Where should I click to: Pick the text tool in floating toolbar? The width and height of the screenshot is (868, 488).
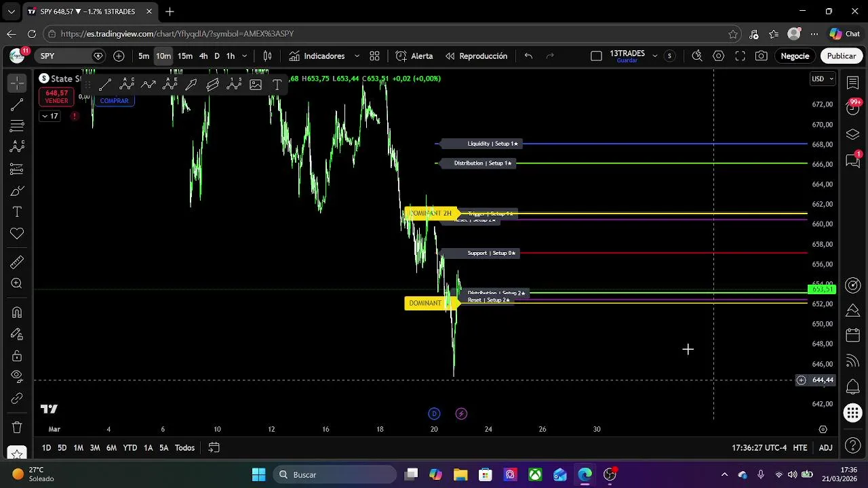[x=277, y=85]
